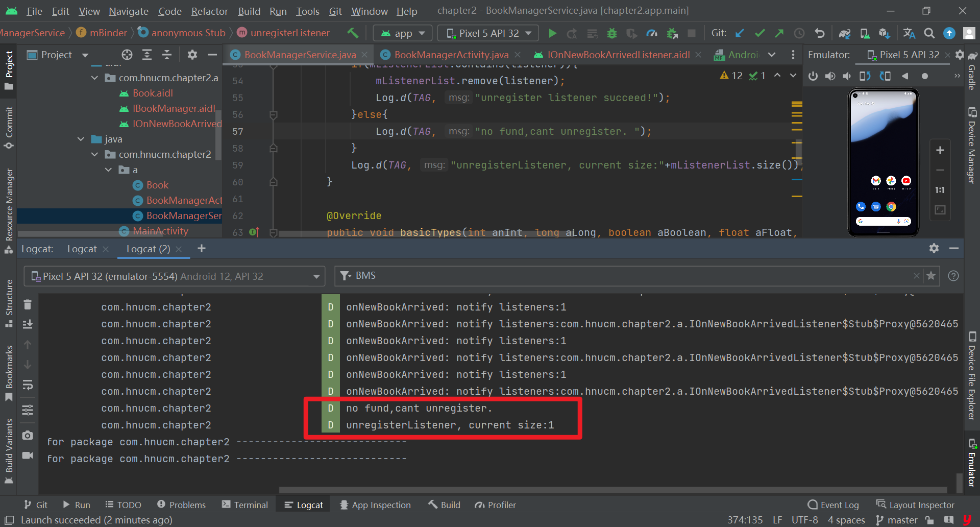Click the Make Project hammer icon

coord(353,33)
